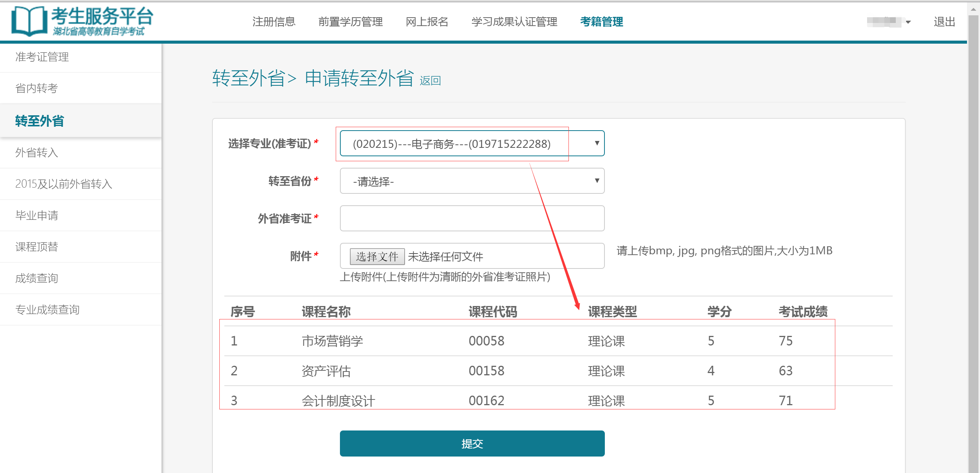Click the book logo icon

point(29,21)
